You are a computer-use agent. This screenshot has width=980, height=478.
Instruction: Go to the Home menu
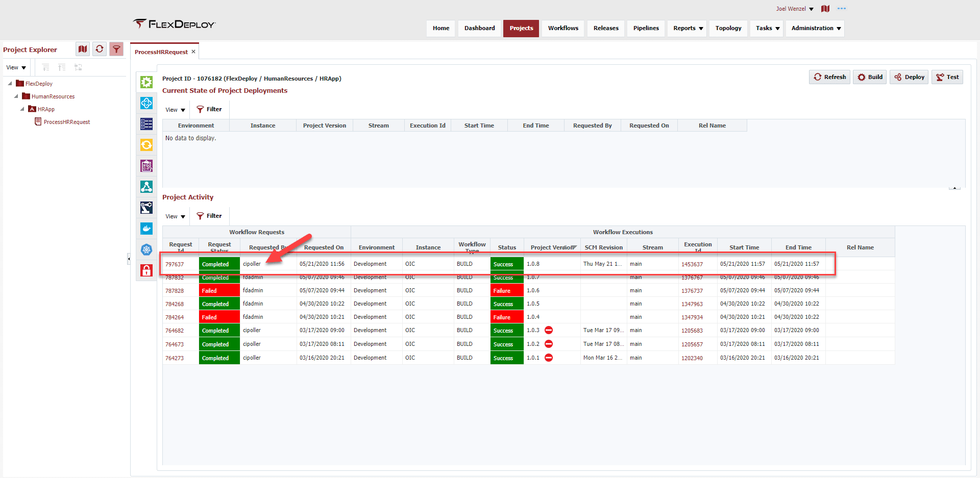pos(441,28)
